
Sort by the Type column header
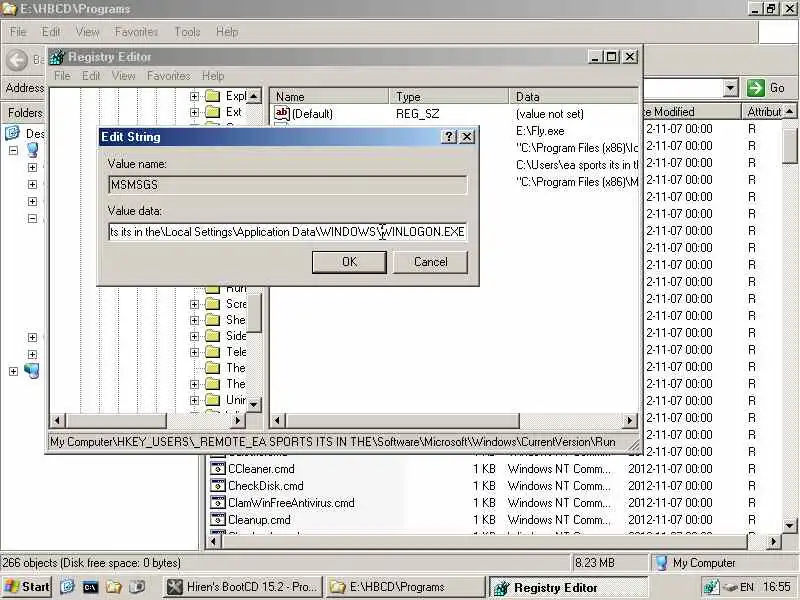[x=449, y=96]
